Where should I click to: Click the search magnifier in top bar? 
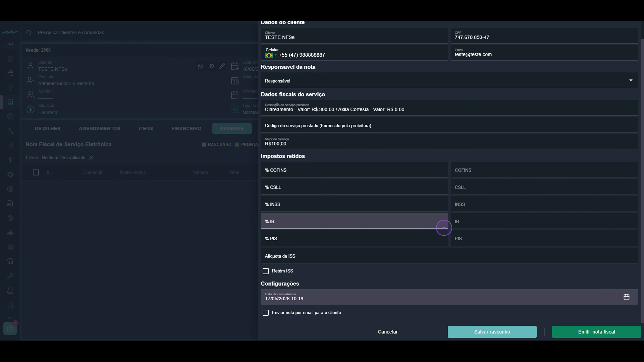pyautogui.click(x=29, y=33)
